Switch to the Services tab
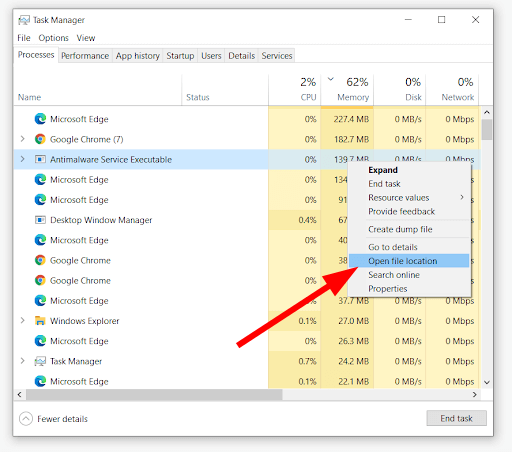512x452 pixels. (277, 56)
